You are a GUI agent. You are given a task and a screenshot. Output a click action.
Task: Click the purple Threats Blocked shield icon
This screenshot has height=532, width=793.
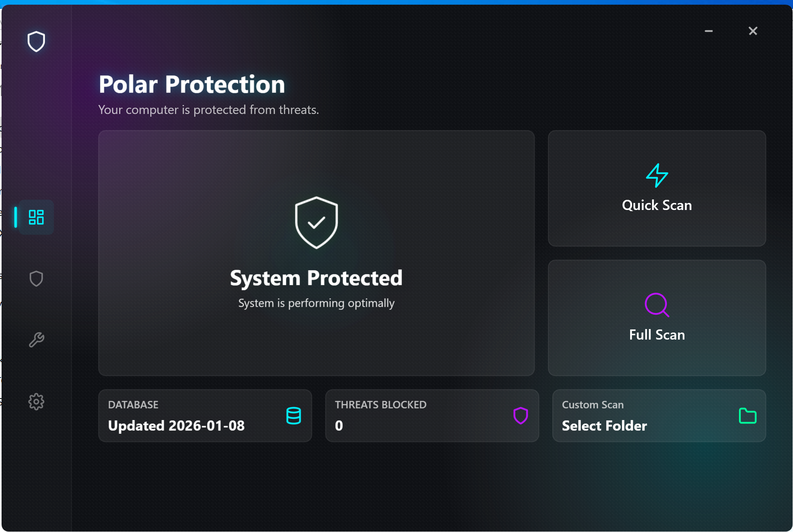coord(520,416)
